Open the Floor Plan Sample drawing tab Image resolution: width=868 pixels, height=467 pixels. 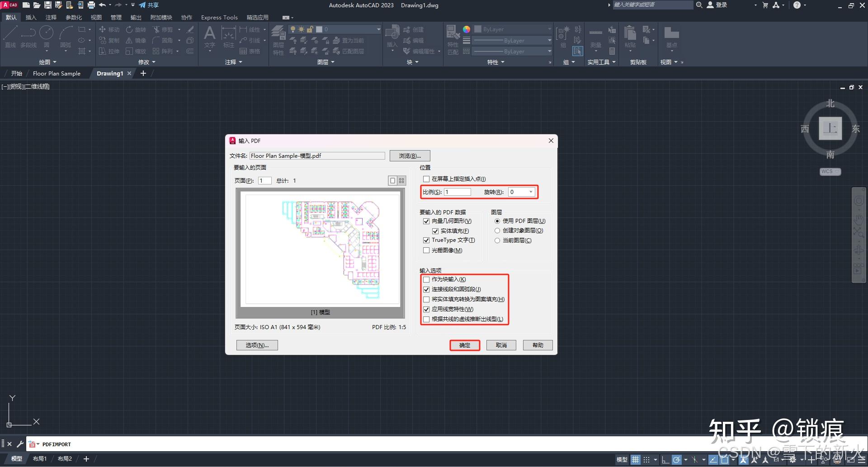57,73
